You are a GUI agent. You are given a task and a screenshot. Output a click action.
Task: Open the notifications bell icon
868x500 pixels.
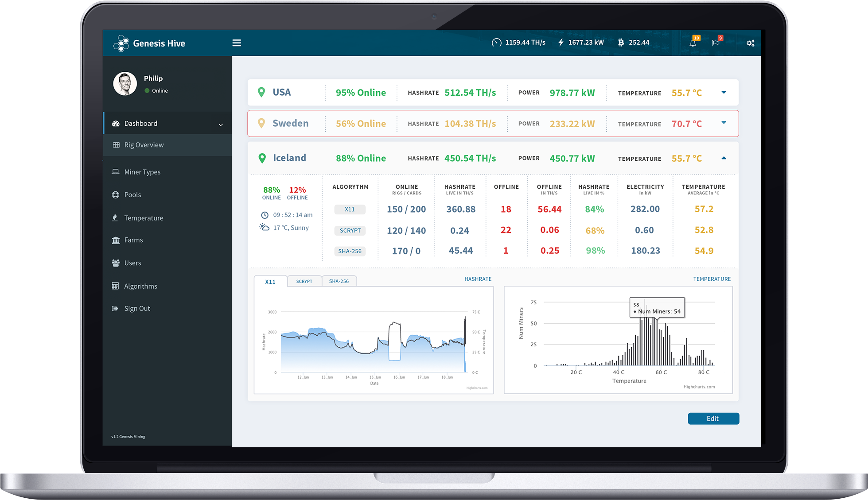[693, 43]
